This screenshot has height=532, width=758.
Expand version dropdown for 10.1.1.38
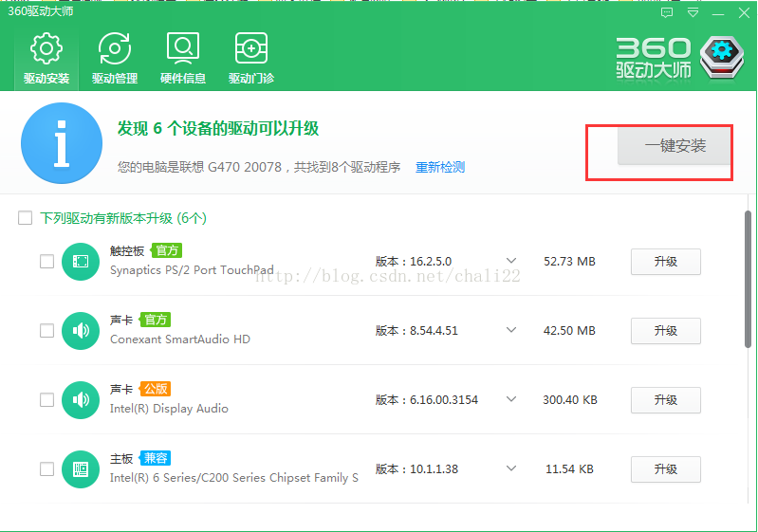click(x=511, y=468)
